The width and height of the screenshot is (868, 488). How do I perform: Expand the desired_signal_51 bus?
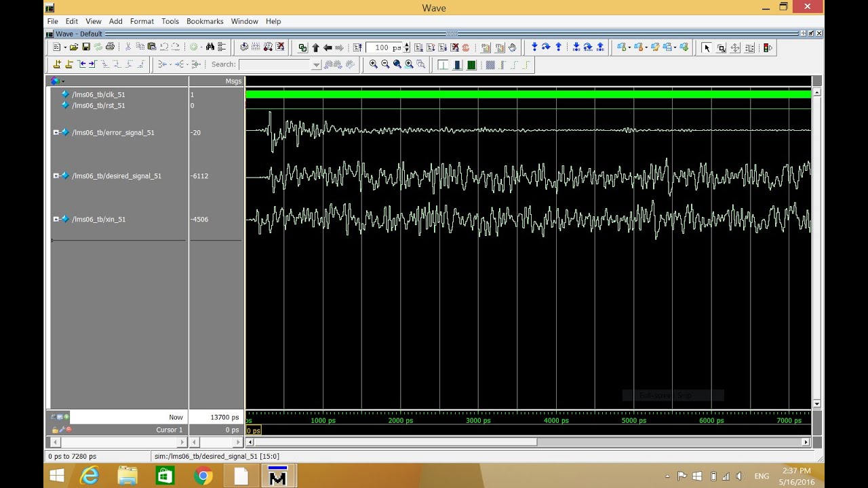pos(56,176)
